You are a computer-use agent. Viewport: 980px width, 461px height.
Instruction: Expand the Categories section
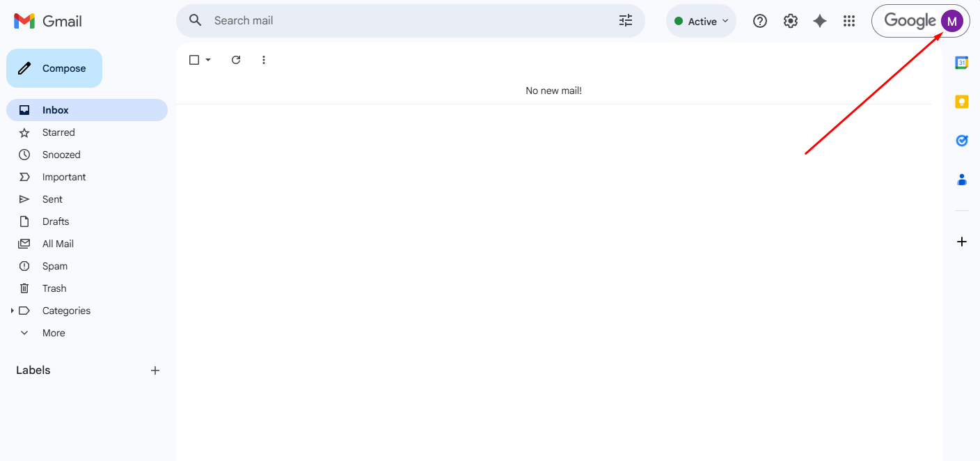[x=13, y=311]
